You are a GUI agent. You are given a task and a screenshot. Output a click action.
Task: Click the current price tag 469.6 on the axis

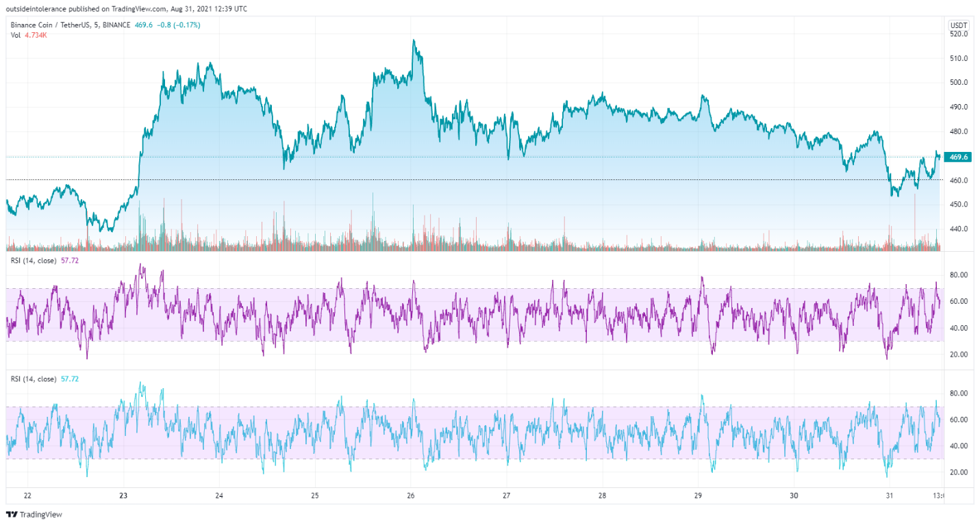pos(958,157)
